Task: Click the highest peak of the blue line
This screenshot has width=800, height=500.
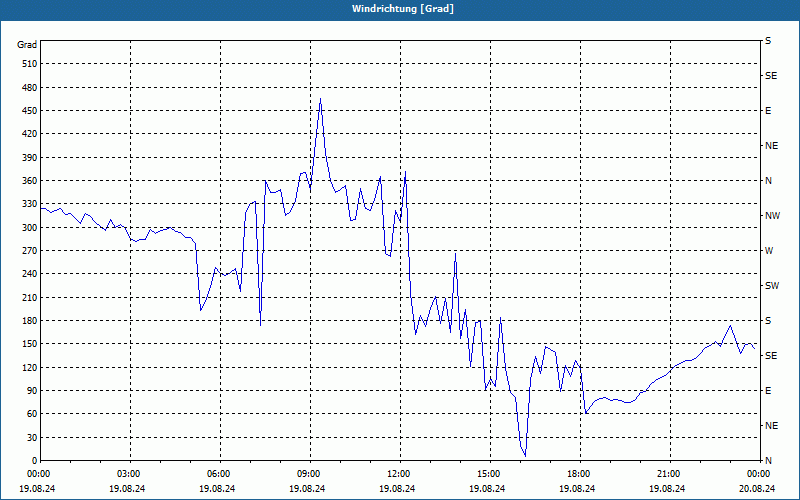Action: (320, 99)
